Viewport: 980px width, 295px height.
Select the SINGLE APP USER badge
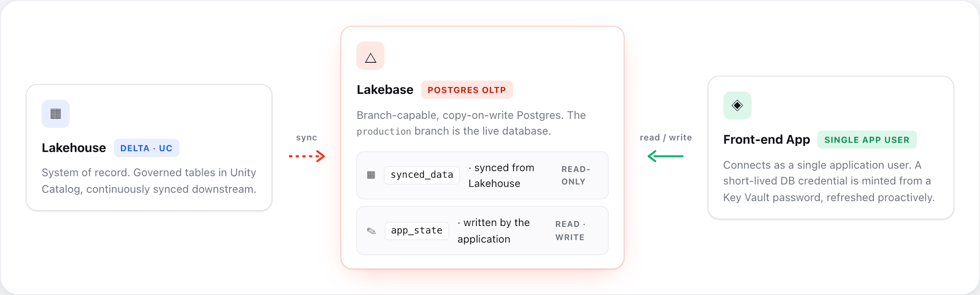click(x=867, y=140)
